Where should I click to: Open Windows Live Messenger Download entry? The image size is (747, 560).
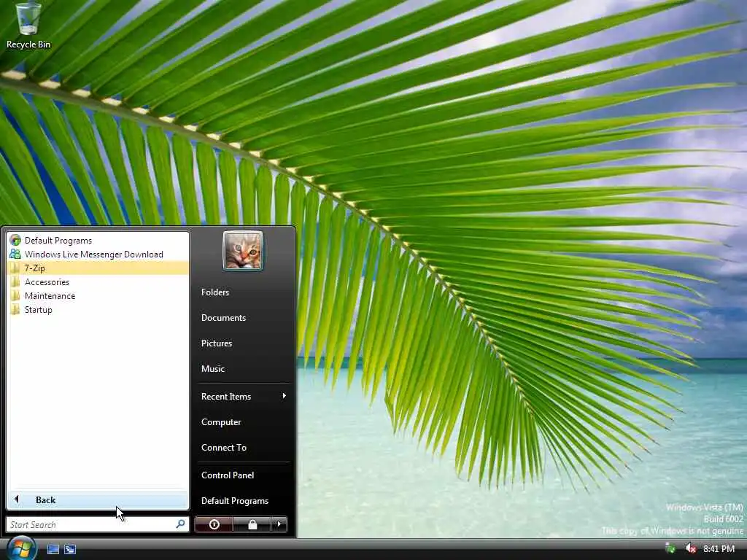[98, 254]
